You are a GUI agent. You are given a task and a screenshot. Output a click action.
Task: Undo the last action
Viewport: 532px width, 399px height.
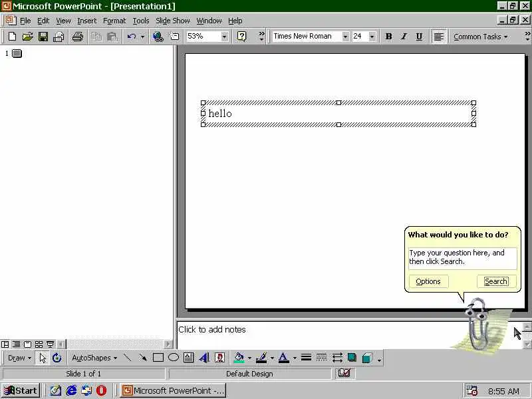click(132, 37)
